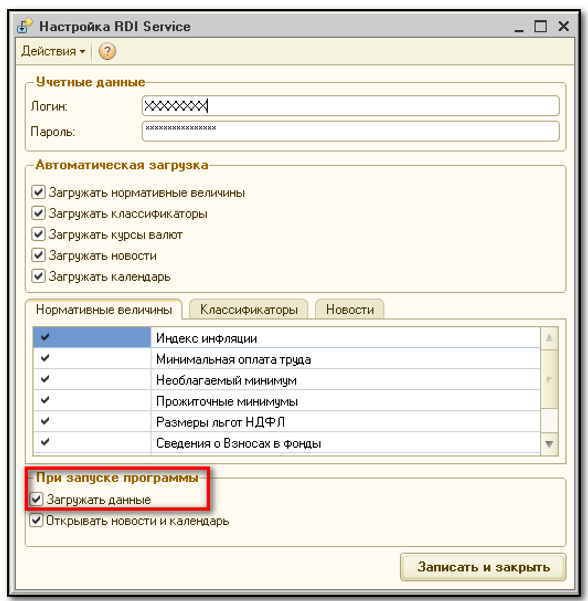
Task: Toggle checkmark for Индекс инфляции row
Action: click(x=45, y=337)
